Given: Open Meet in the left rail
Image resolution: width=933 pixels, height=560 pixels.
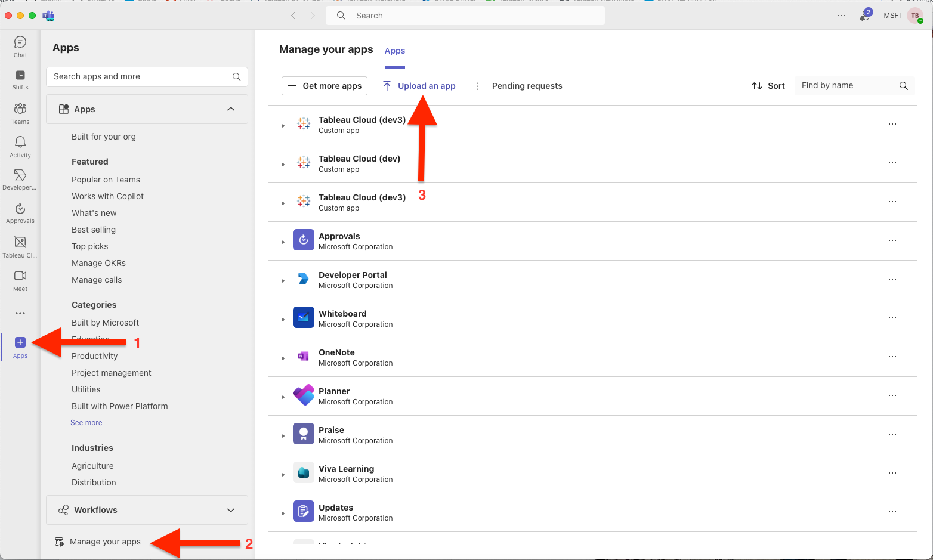Looking at the screenshot, I should (20, 280).
